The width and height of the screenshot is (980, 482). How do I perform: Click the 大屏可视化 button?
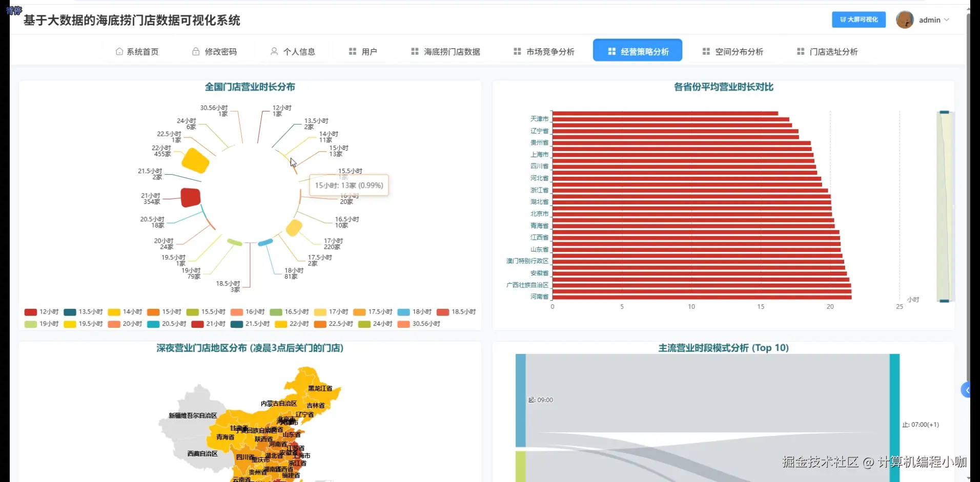pos(858,19)
